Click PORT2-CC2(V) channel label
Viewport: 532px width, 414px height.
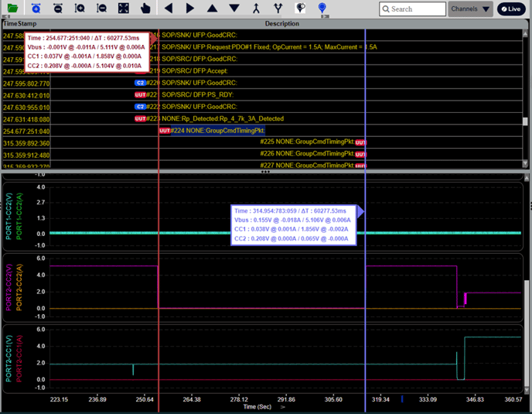pyautogui.click(x=9, y=287)
